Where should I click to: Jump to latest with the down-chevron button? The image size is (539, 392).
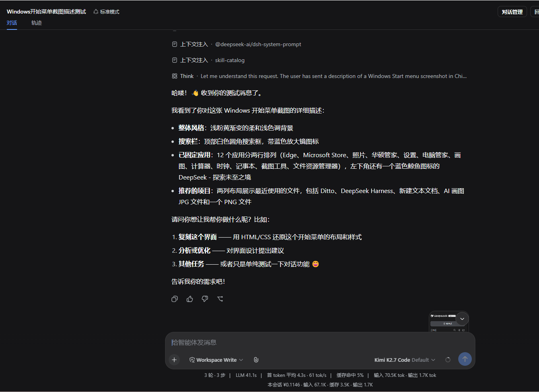point(462,319)
